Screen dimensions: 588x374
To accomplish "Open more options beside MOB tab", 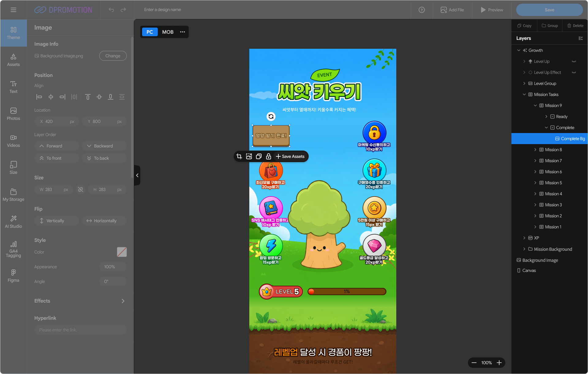I will (183, 32).
